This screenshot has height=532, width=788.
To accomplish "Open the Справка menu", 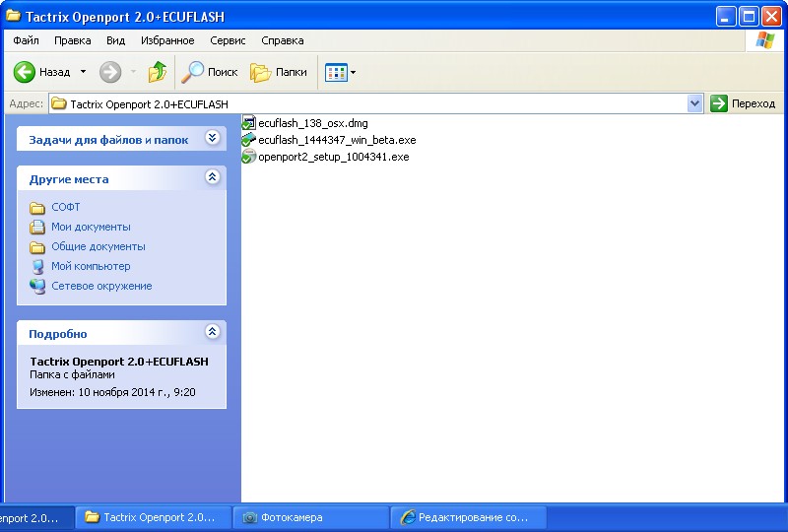I will coord(282,40).
